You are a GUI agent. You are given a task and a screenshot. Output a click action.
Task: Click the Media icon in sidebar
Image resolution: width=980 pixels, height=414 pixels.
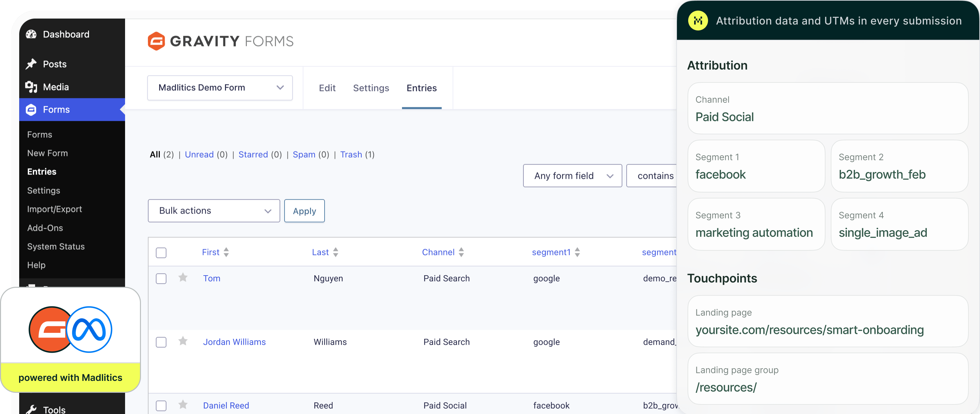pos(31,87)
